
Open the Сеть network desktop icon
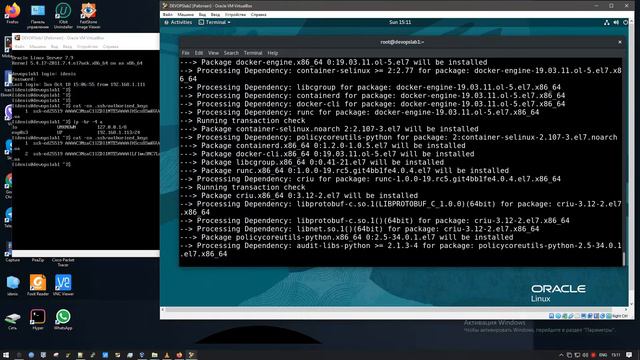(13, 320)
